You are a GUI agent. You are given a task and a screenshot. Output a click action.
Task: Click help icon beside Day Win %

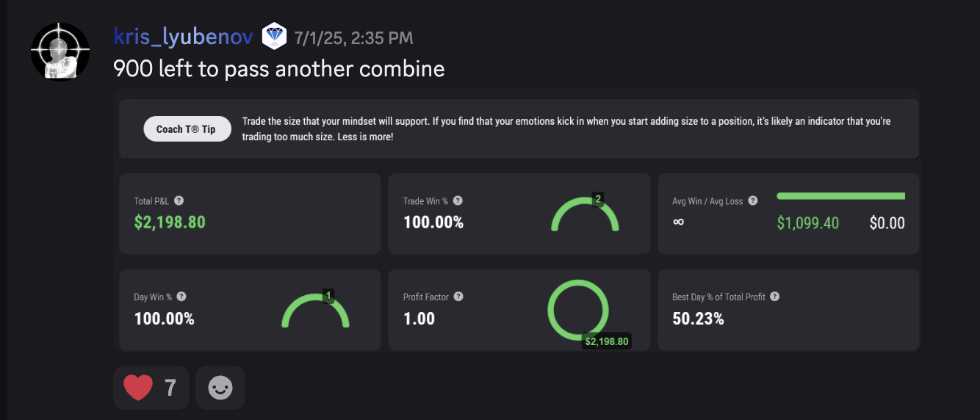[181, 297]
